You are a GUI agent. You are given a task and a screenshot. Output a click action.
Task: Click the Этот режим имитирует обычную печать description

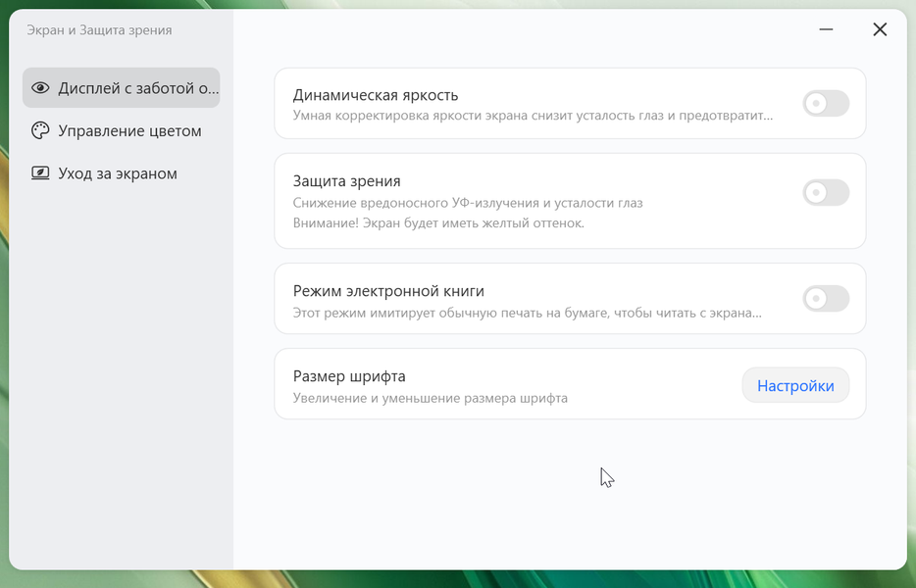[527, 313]
